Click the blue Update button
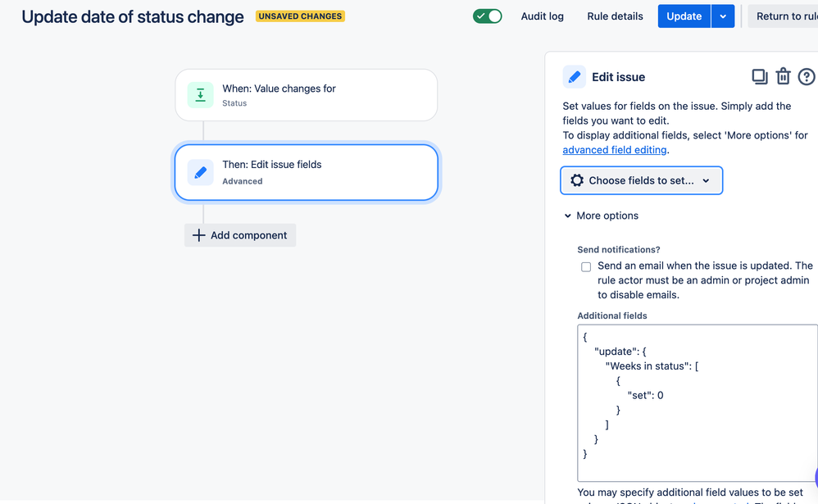Image resolution: width=818 pixels, height=504 pixels. (684, 16)
